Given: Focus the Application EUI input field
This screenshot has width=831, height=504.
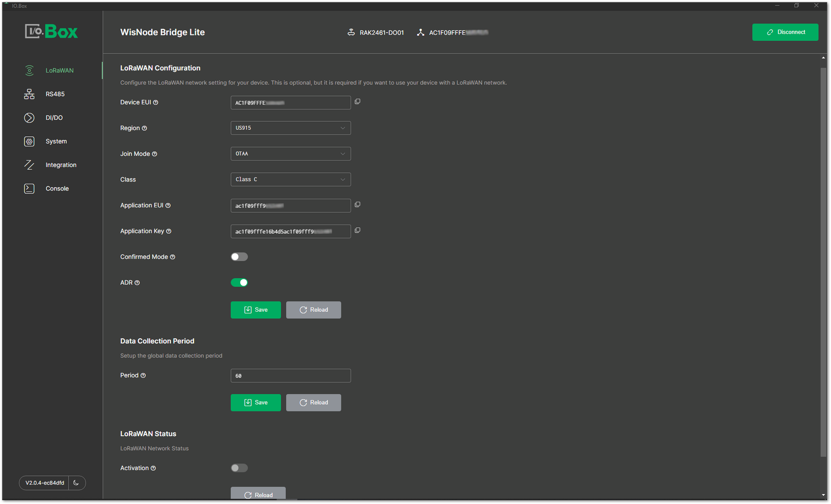Looking at the screenshot, I should pyautogui.click(x=291, y=206).
